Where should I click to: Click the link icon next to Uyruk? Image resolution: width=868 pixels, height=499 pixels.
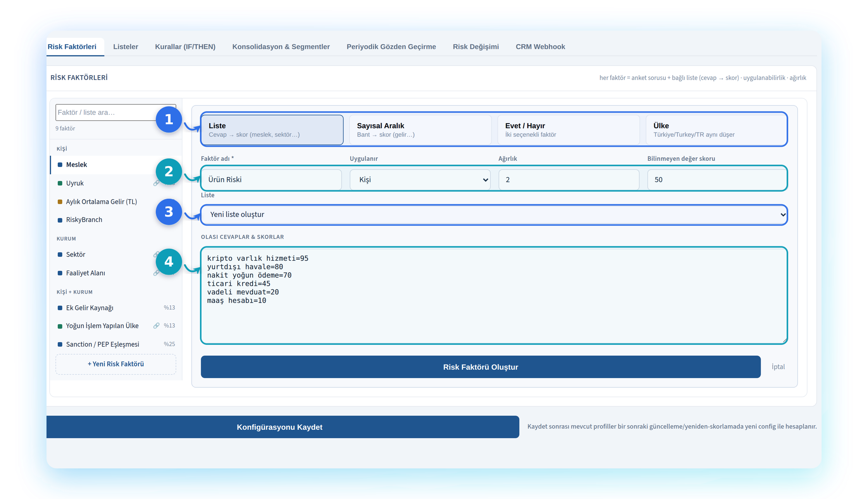[x=156, y=183]
